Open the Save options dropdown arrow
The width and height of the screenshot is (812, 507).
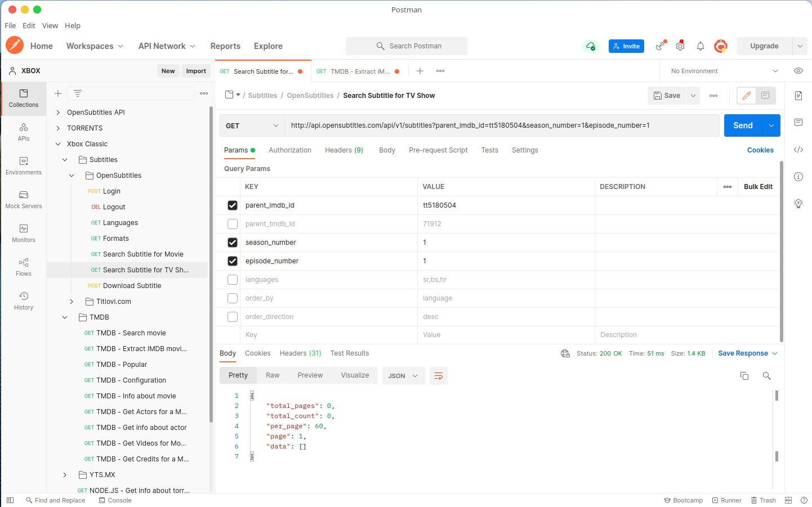(693, 96)
